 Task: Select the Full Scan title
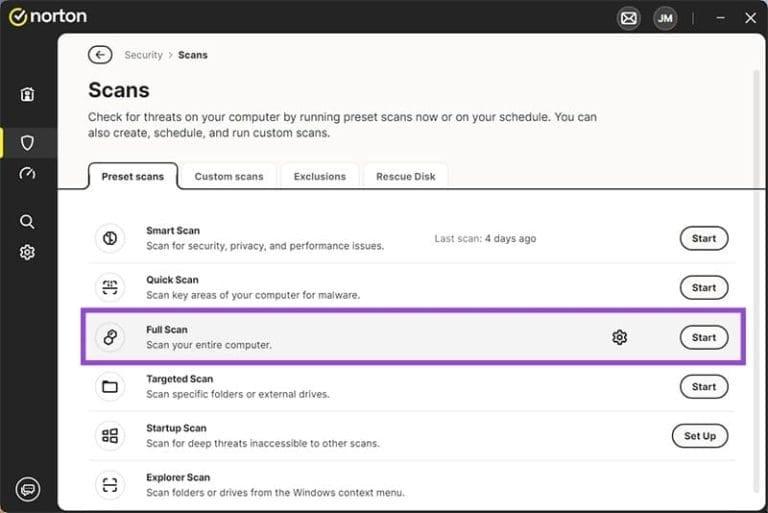pos(167,329)
